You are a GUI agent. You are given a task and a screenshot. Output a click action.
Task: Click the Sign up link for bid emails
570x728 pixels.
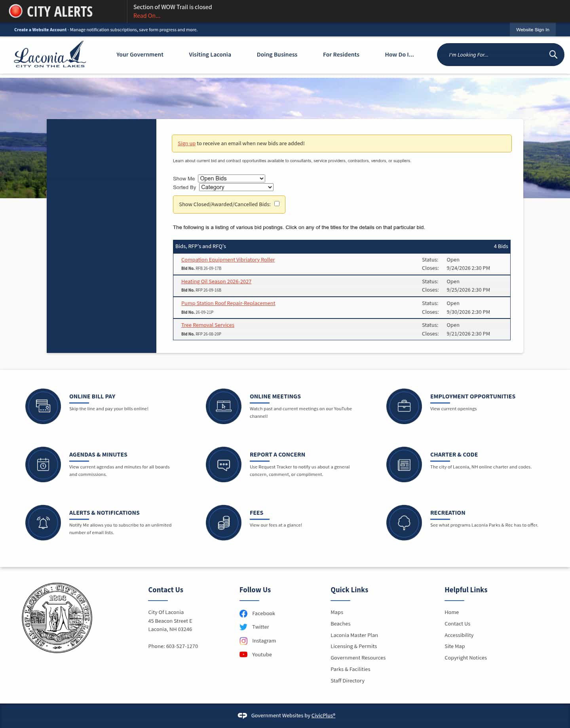click(x=186, y=144)
